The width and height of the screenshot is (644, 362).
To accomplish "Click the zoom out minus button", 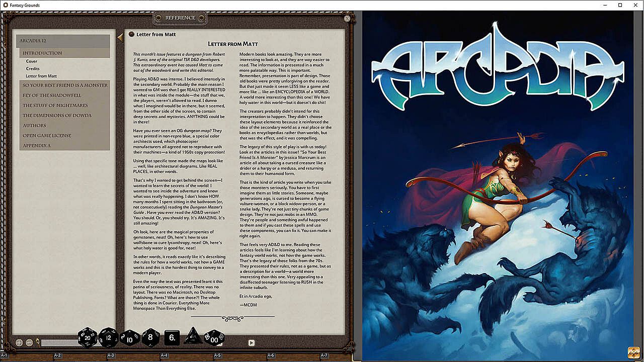I will pyautogui.click(x=29, y=343).
